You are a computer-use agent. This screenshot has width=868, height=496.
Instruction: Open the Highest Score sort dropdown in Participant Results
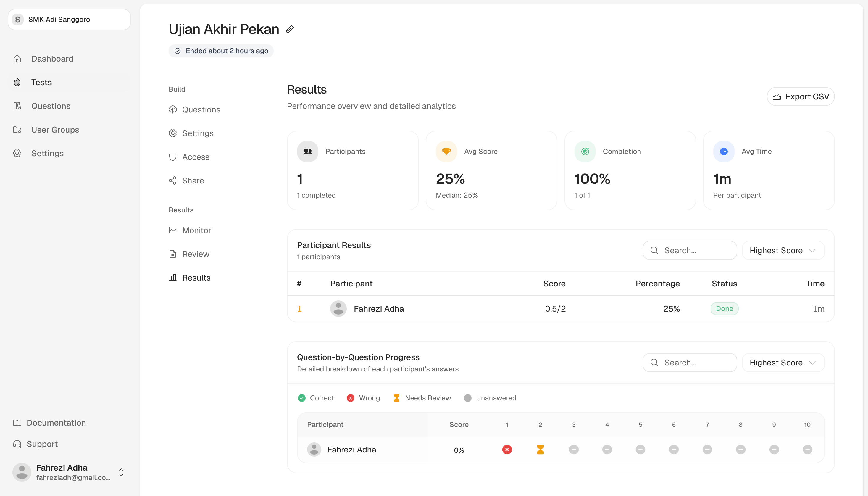coord(782,250)
